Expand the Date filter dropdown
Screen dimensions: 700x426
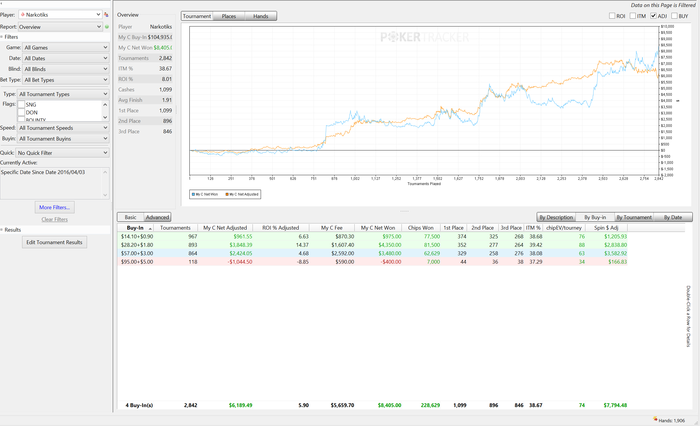(x=66, y=58)
